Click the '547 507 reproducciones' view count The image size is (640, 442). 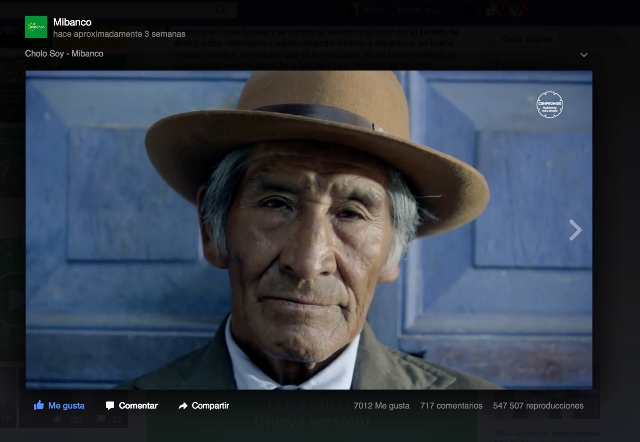[538, 406]
